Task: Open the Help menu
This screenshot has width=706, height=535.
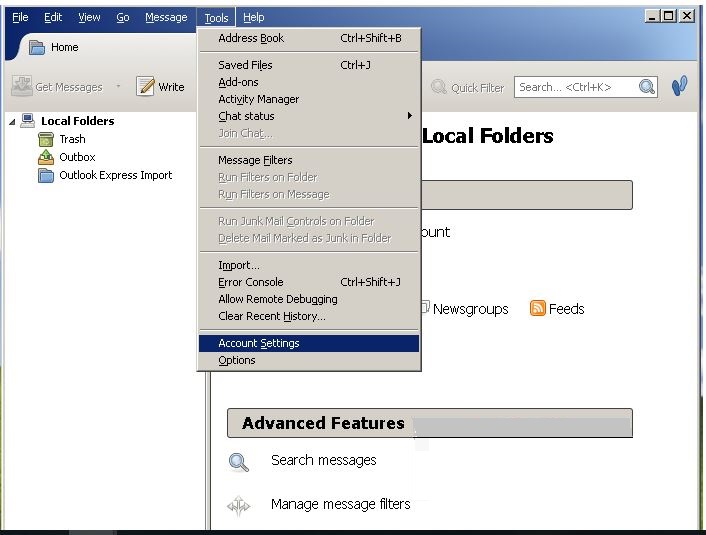Action: (x=253, y=17)
